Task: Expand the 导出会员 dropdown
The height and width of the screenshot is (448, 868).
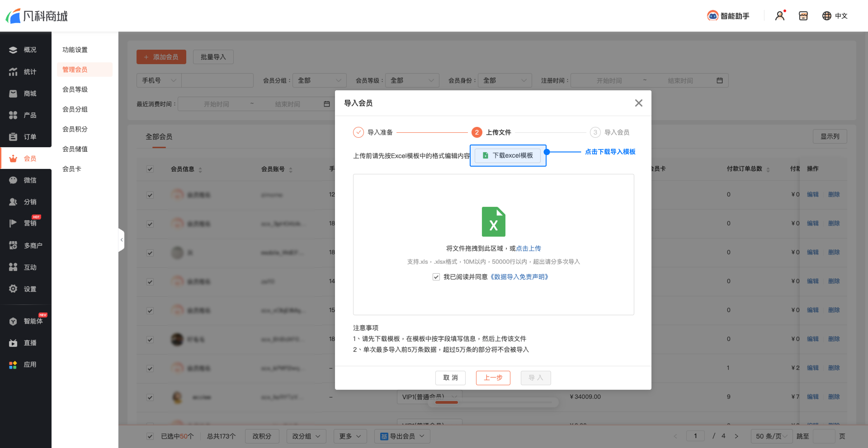Action: click(402, 436)
